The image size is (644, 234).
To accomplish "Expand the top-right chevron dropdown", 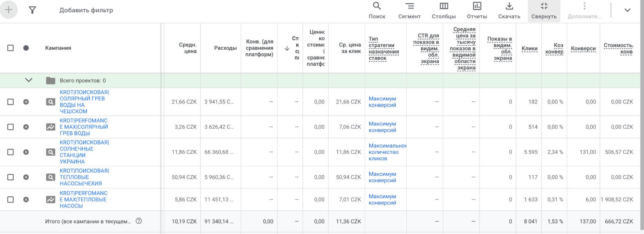I will tap(627, 10).
